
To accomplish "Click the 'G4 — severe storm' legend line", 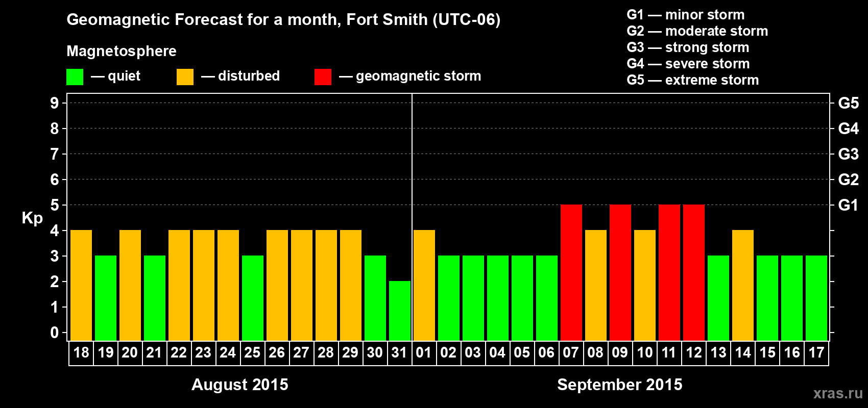I will point(688,64).
